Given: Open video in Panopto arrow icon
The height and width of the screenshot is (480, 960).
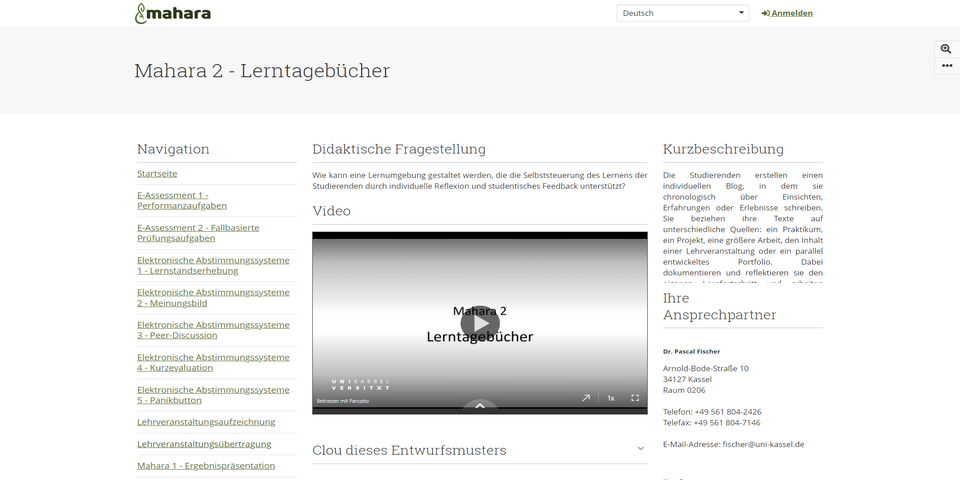Looking at the screenshot, I should point(586,398).
